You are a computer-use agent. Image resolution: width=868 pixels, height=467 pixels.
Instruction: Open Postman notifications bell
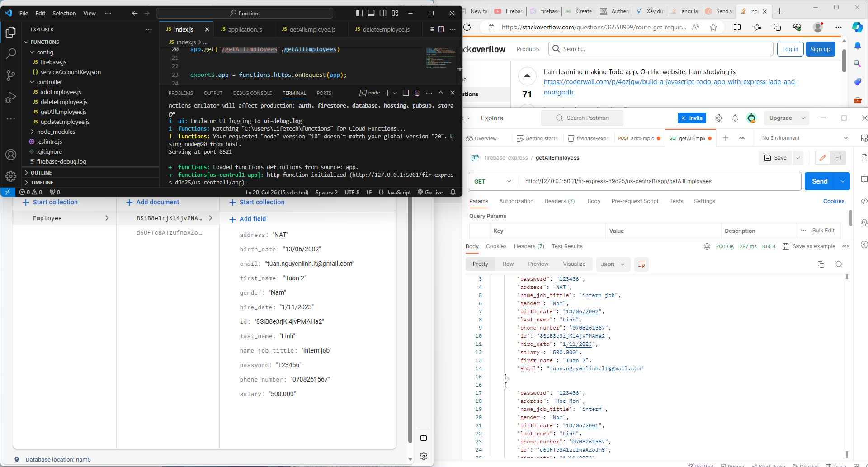(x=735, y=118)
